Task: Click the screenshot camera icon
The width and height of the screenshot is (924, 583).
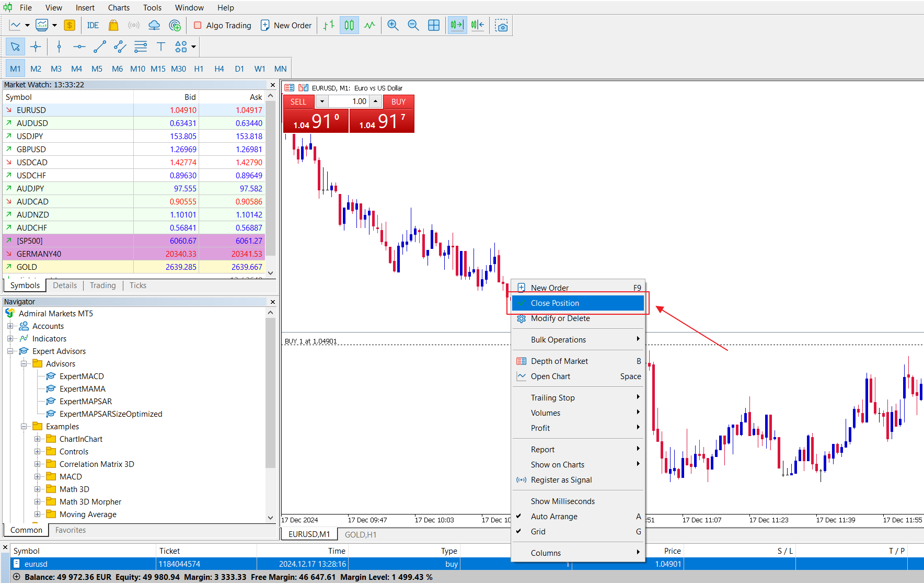Action: (502, 25)
